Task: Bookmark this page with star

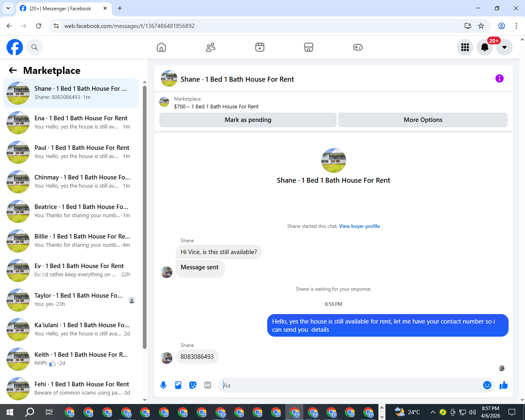Action: pos(481,26)
